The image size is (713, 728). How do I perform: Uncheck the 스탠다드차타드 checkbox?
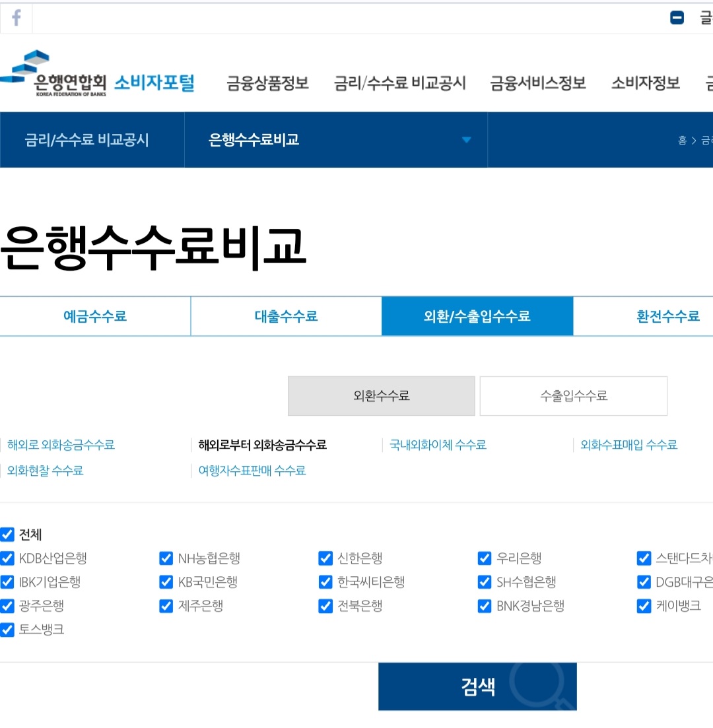coord(644,558)
